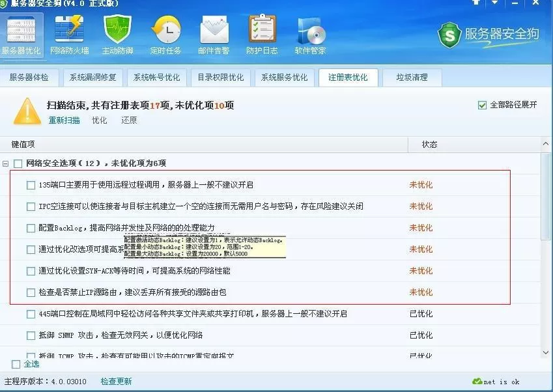Click the 重新扫描 link

click(64, 120)
